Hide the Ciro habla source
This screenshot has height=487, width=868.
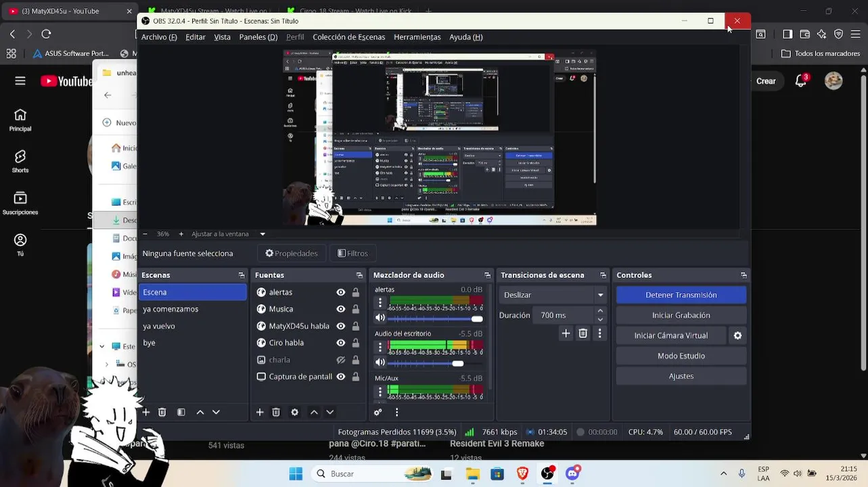pyautogui.click(x=341, y=343)
